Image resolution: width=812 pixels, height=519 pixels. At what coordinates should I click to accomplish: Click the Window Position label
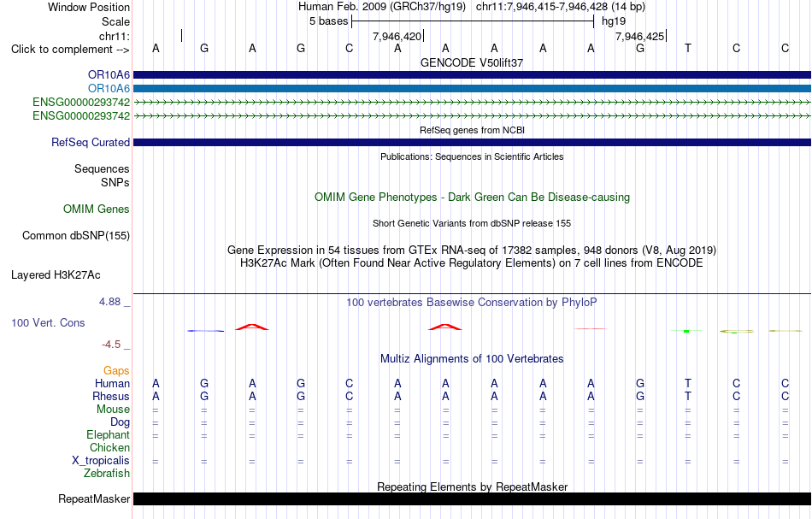(x=89, y=7)
